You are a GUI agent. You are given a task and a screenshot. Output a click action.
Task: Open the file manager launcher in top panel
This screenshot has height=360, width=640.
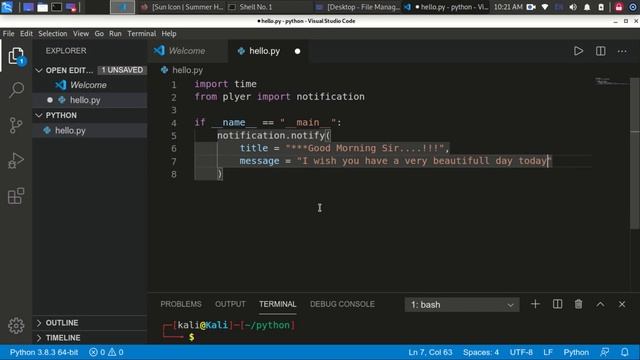[42, 7]
